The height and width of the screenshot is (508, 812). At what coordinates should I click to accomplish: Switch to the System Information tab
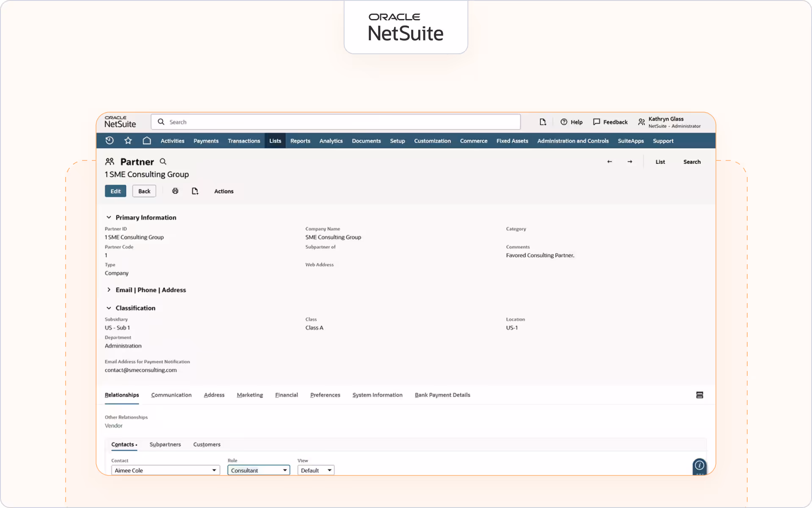pos(378,395)
